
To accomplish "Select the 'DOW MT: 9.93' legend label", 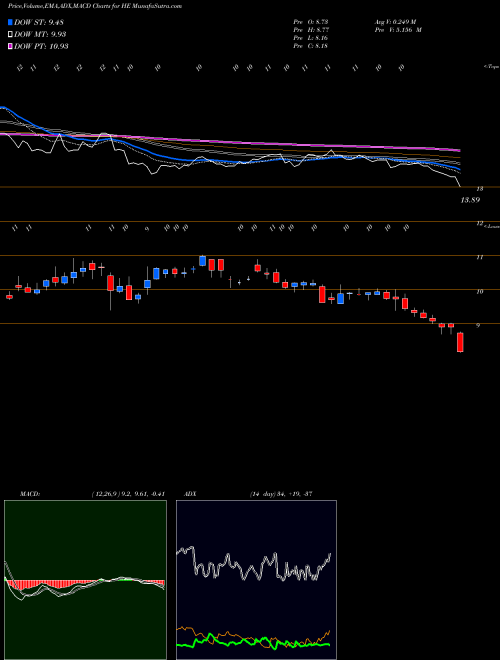I will [x=40, y=35].
